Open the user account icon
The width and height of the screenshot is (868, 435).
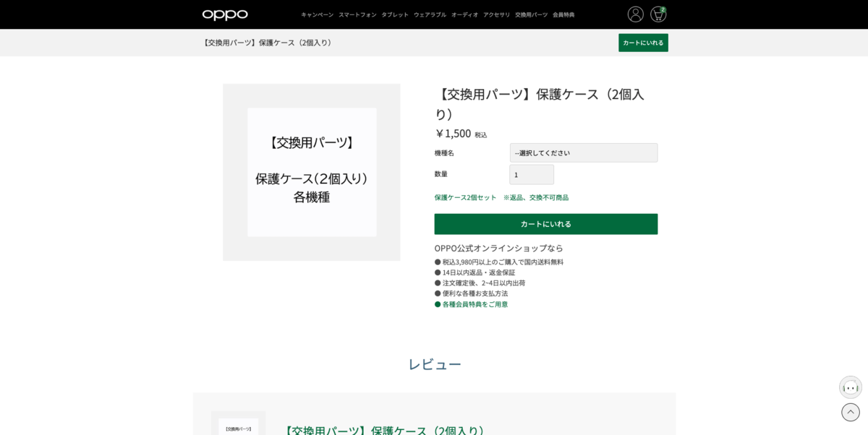635,14
